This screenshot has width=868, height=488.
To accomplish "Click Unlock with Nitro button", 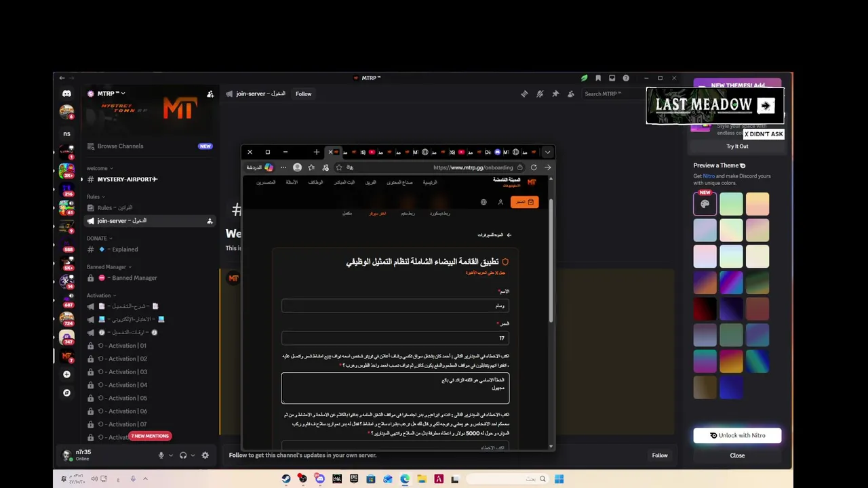I will point(737,436).
